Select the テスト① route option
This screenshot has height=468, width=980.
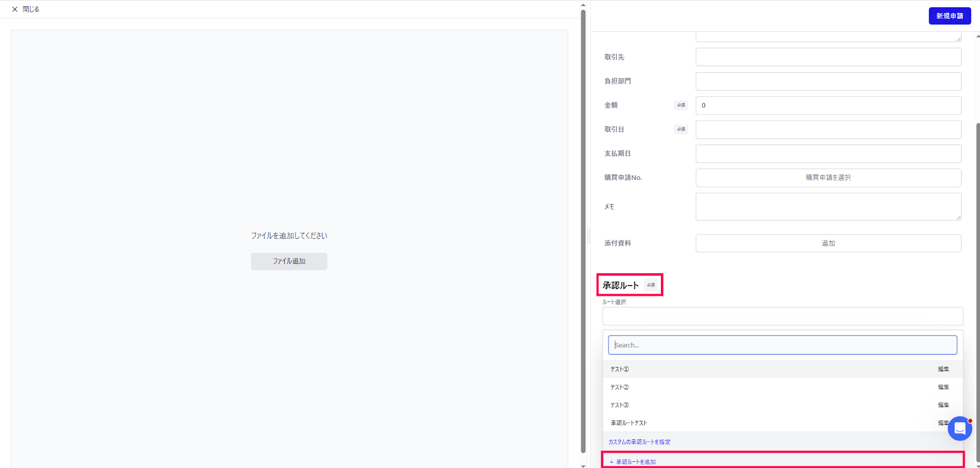782,369
